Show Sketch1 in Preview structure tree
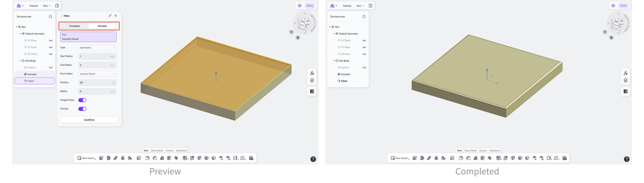The width and height of the screenshot is (644, 183). 51,68
